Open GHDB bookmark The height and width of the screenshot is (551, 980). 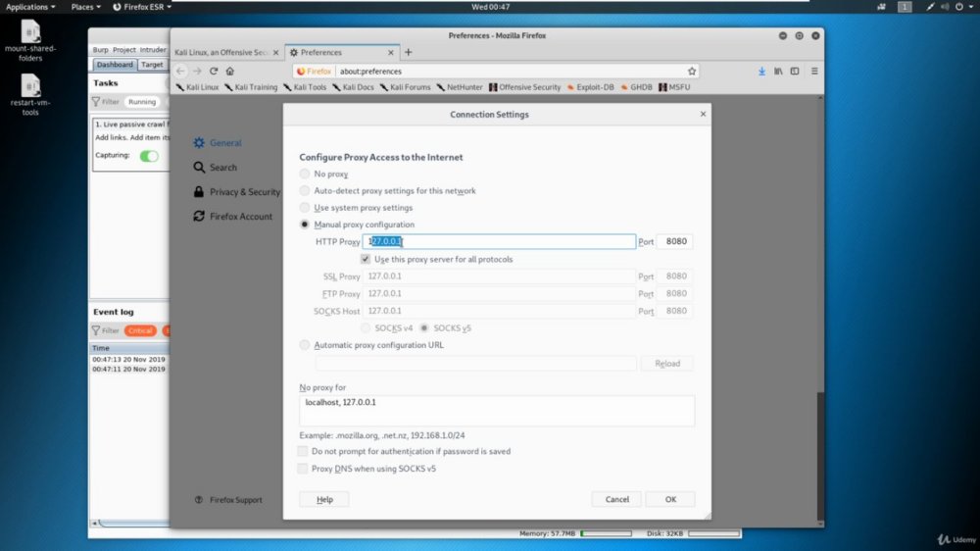(637, 87)
